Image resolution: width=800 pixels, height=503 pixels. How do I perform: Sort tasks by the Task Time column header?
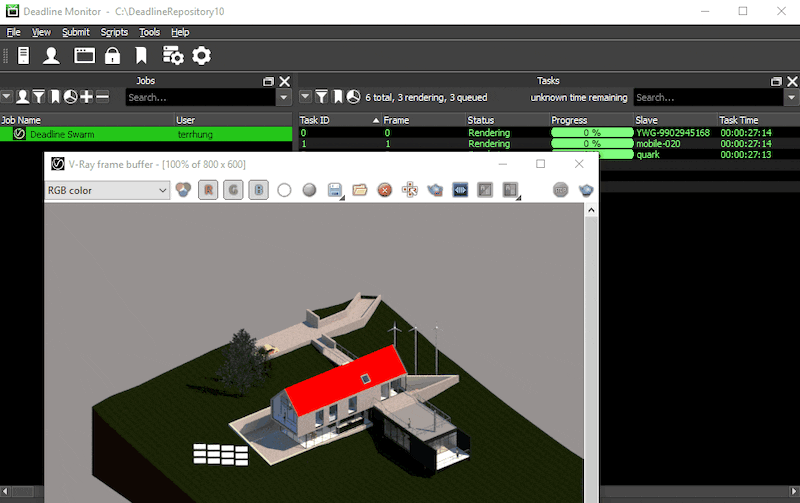pyautogui.click(x=759, y=120)
